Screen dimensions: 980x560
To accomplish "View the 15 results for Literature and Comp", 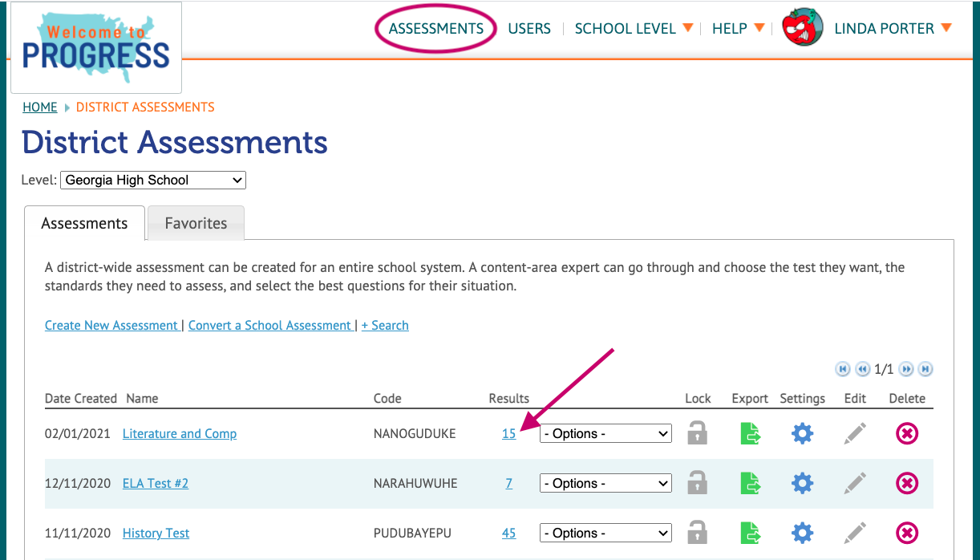I will [x=509, y=433].
